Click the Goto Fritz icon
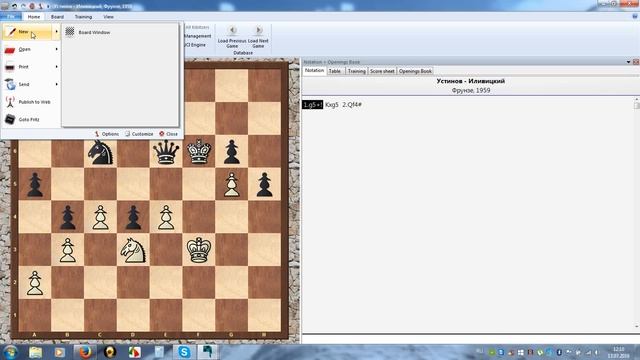Image resolution: width=640 pixels, height=360 pixels. pos(10,120)
